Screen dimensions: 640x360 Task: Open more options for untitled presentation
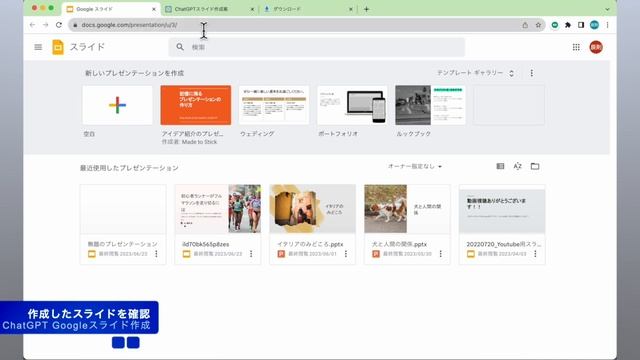tap(156, 254)
